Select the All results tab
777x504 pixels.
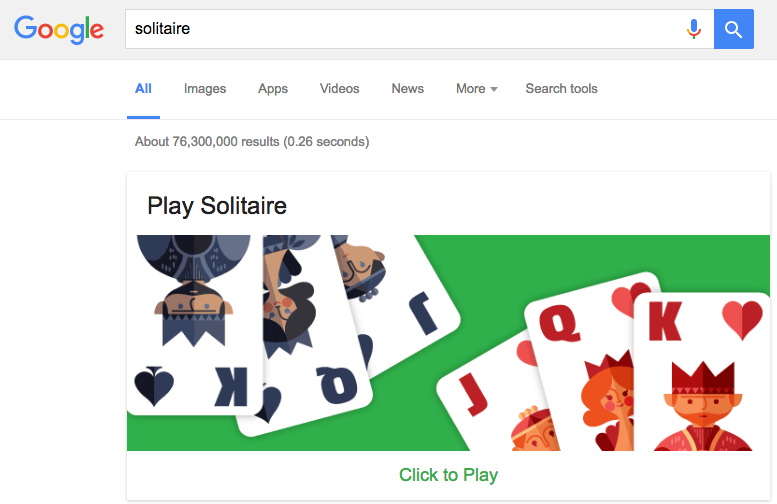coord(143,89)
